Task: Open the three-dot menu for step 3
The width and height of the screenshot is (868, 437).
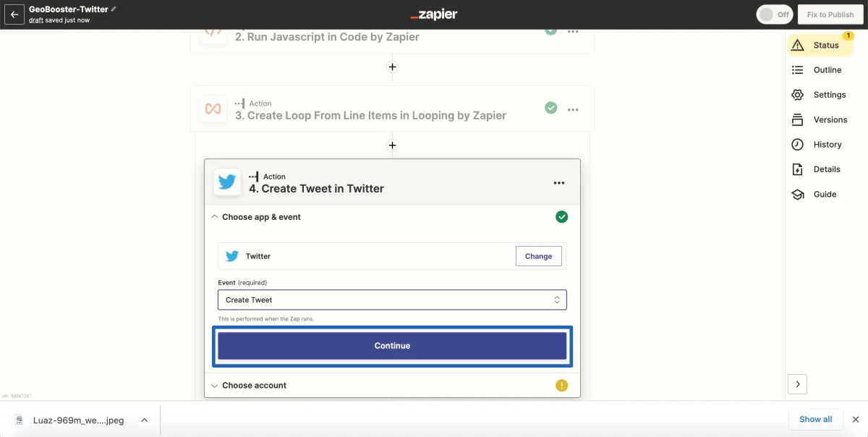Action: click(x=573, y=110)
